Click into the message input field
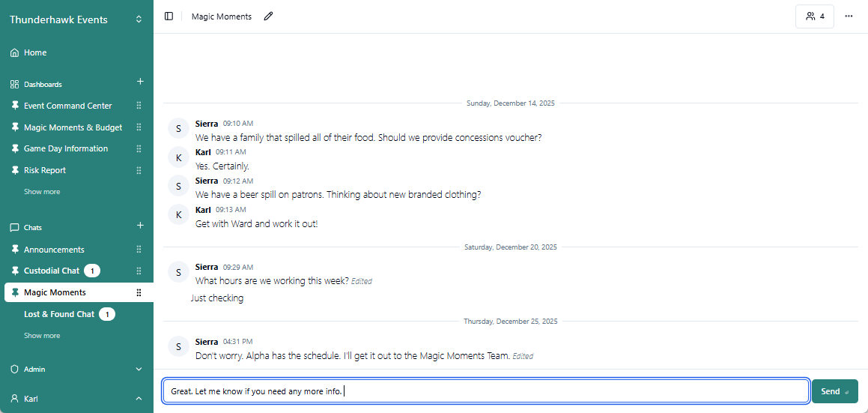 click(x=485, y=391)
